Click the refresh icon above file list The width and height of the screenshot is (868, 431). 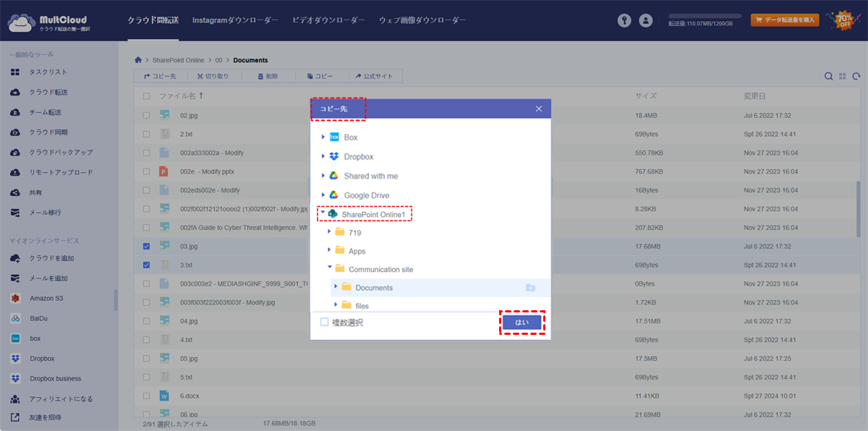(856, 76)
